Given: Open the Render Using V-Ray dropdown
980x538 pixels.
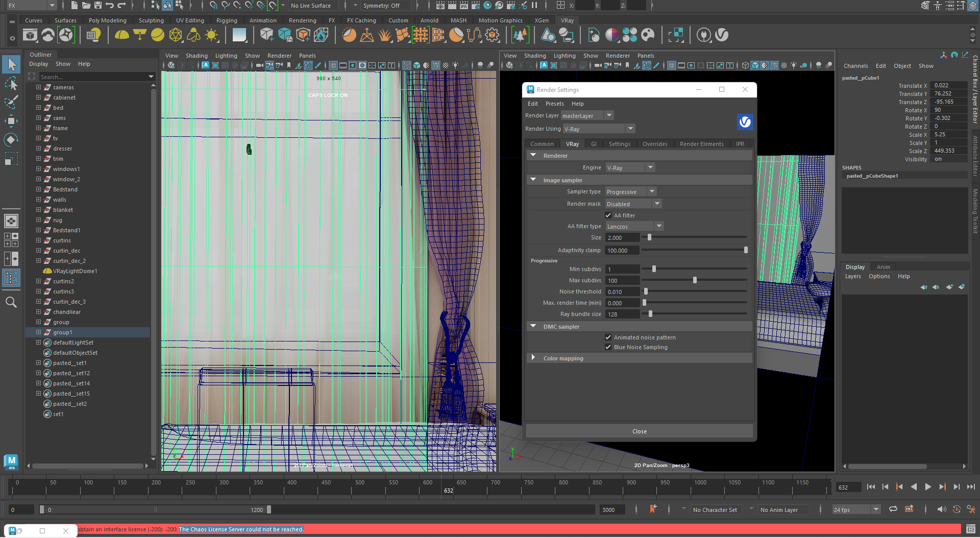Looking at the screenshot, I should pyautogui.click(x=599, y=129).
